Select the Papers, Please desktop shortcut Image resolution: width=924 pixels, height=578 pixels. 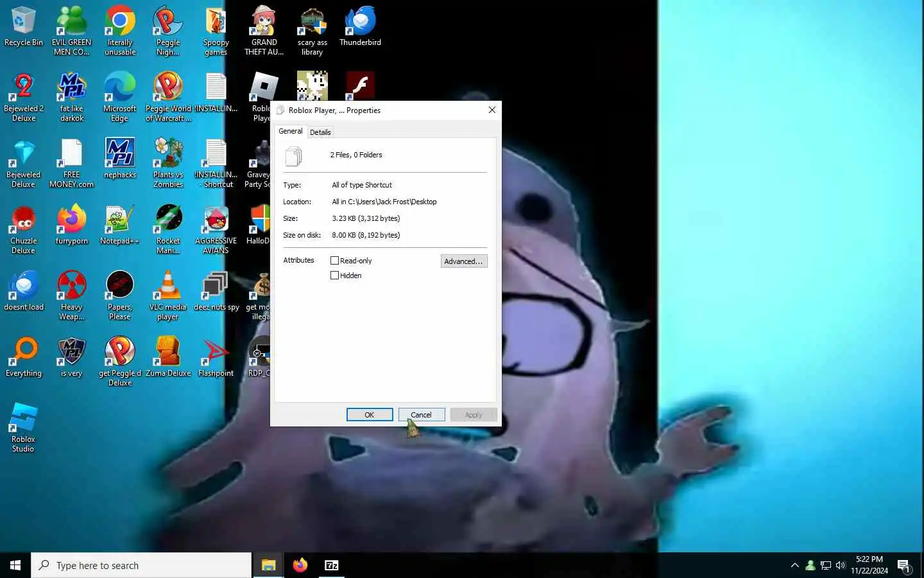point(120,295)
